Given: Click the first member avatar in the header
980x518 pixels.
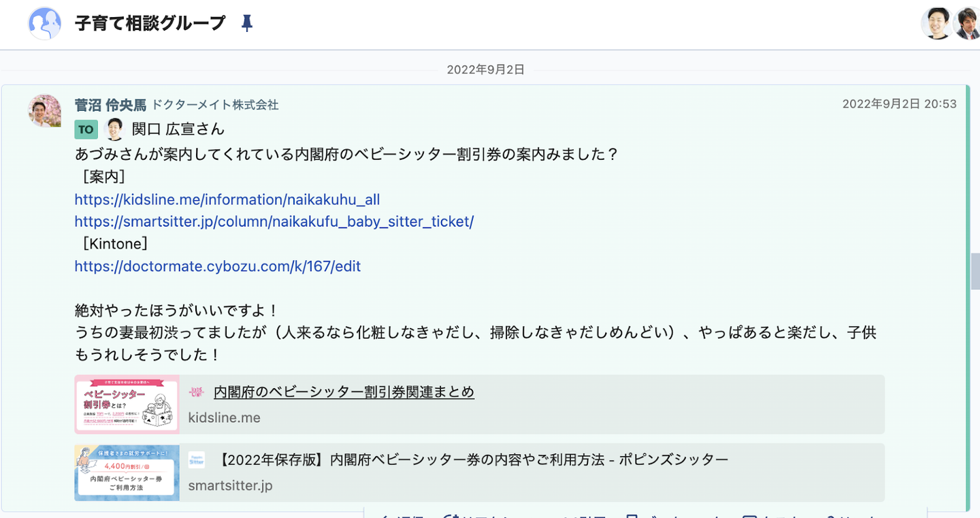Looking at the screenshot, I should [x=936, y=24].
